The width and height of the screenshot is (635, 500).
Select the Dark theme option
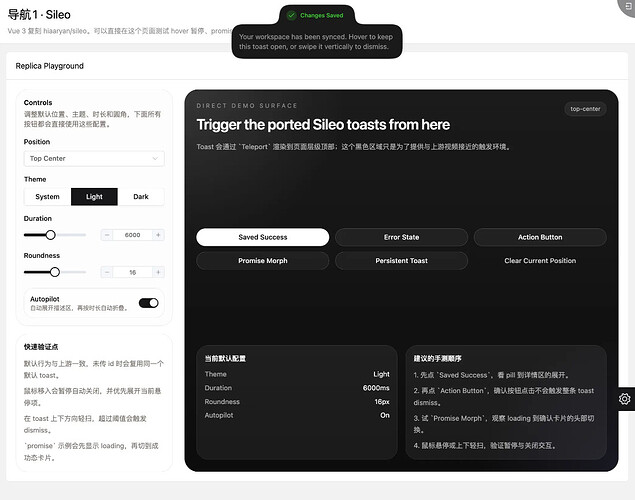coord(141,197)
